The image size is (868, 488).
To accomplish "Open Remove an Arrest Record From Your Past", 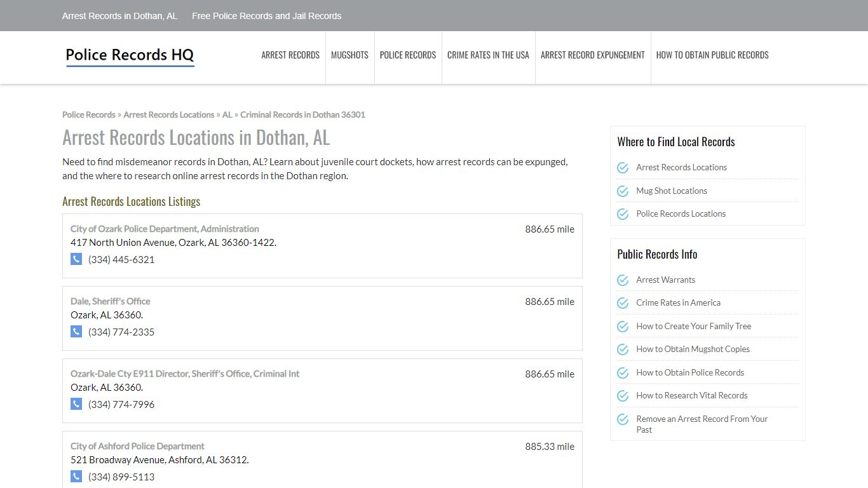I will click(x=702, y=424).
